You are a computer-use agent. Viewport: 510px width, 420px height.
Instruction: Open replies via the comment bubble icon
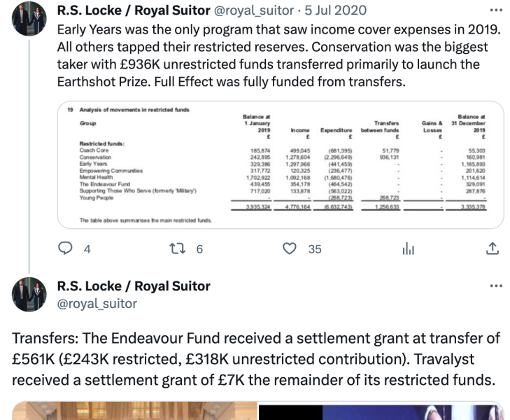coord(65,248)
